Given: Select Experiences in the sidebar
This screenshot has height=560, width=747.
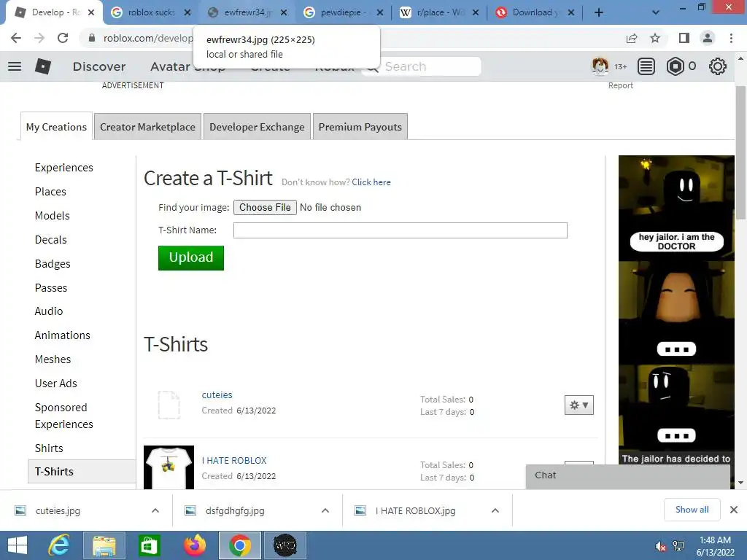Looking at the screenshot, I should click(x=64, y=168).
